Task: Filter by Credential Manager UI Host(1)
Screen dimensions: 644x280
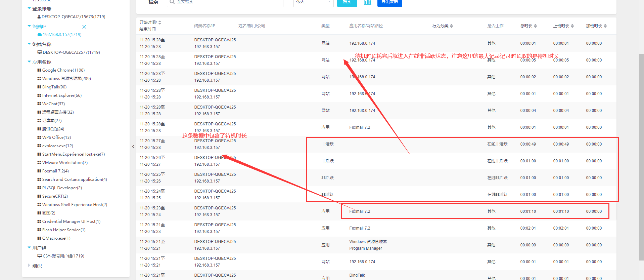Action: click(71, 222)
